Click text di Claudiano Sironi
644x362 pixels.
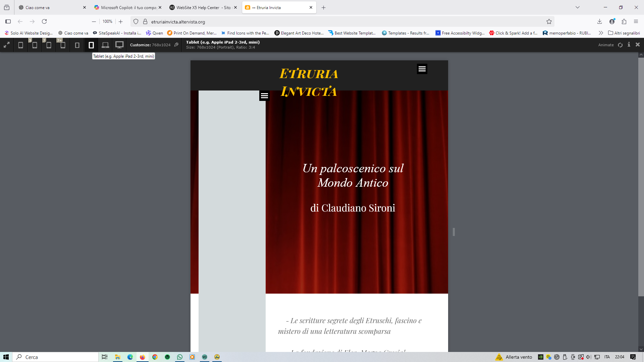pyautogui.click(x=353, y=208)
